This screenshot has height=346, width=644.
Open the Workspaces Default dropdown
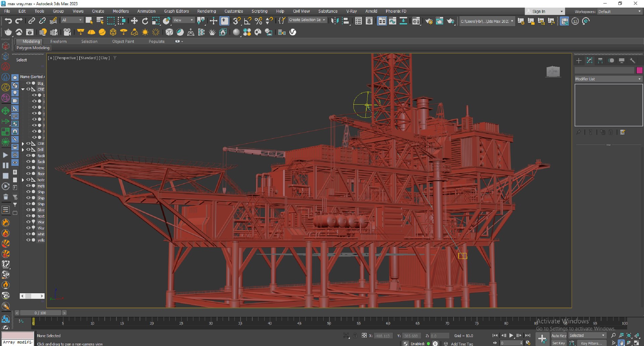tap(620, 11)
